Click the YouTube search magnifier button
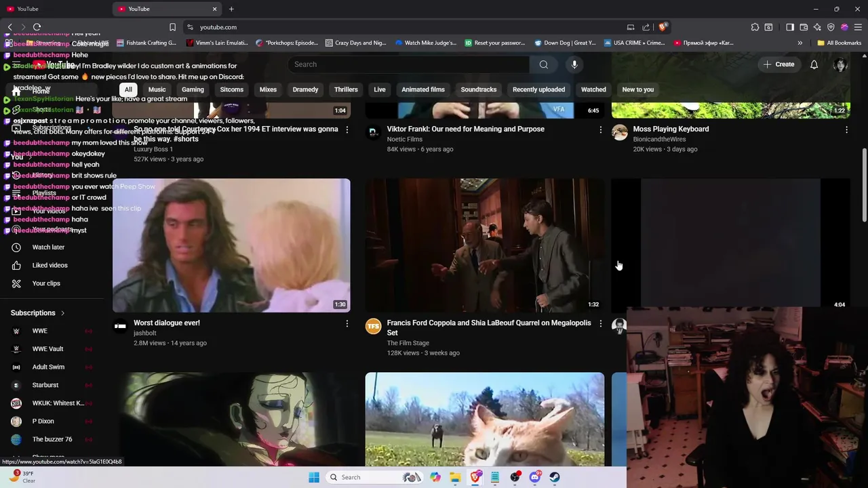This screenshot has height=488, width=868. pyautogui.click(x=544, y=64)
